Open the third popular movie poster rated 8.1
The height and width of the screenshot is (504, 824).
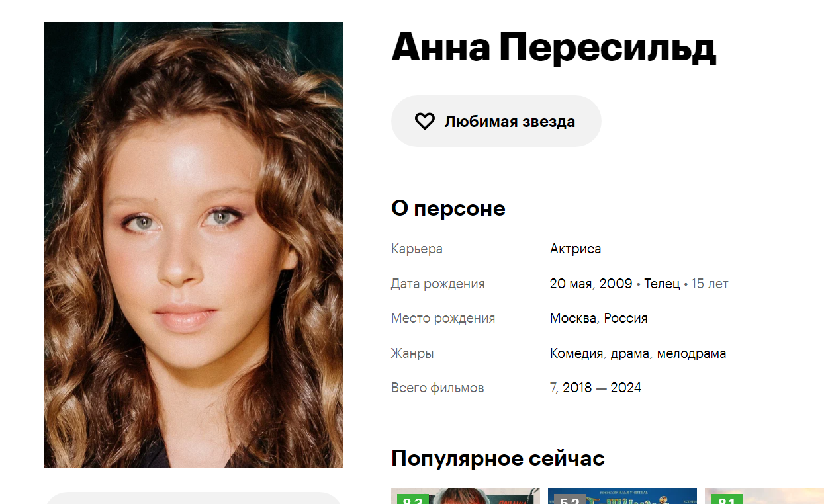click(764, 496)
